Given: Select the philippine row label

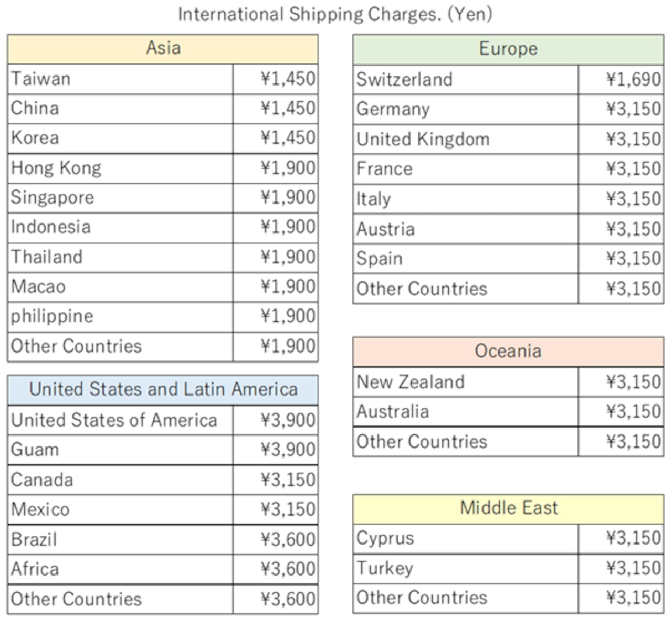Looking at the screenshot, I should pos(120,316).
